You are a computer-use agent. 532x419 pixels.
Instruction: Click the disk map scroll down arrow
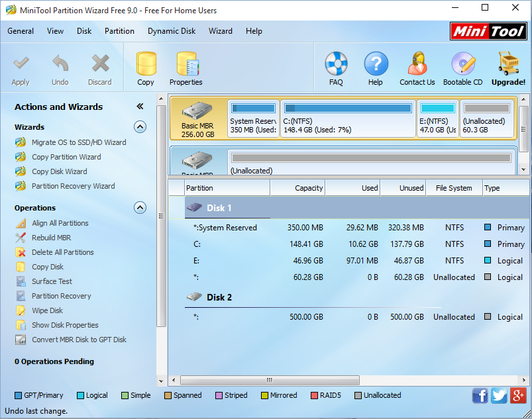523,169
